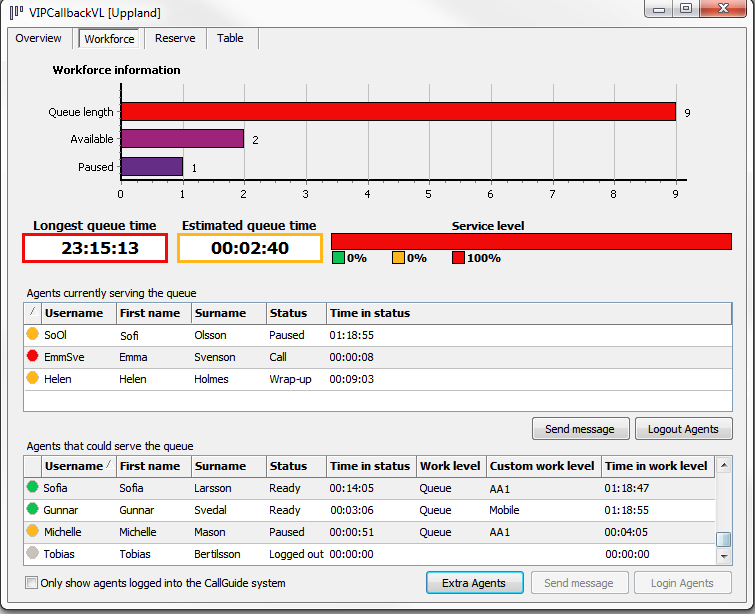Click the Logout Agents button

[683, 429]
